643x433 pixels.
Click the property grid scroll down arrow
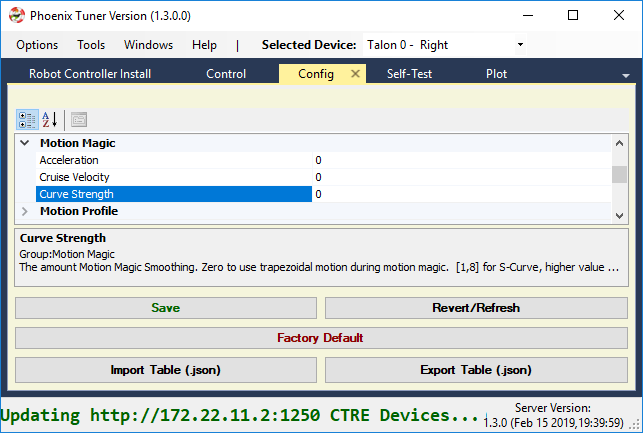619,216
